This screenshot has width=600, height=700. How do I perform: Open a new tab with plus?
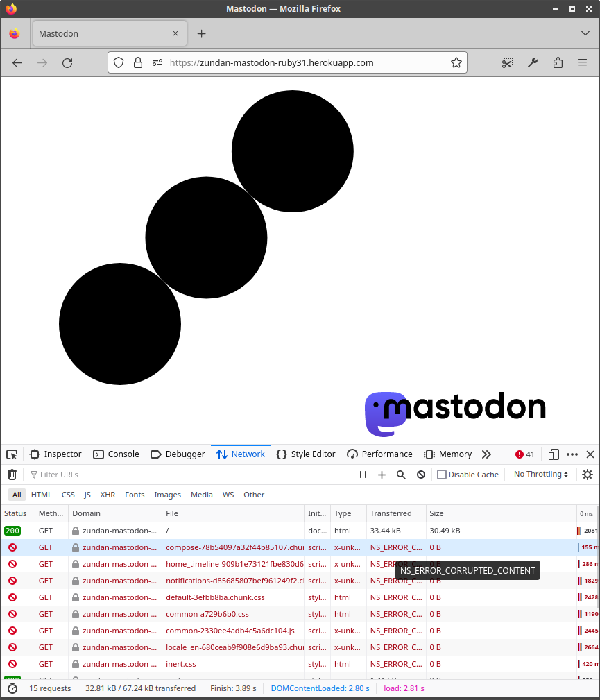pyautogui.click(x=202, y=34)
